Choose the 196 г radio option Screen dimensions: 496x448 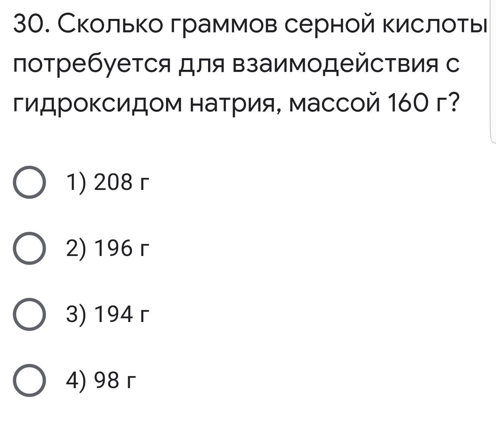(29, 248)
